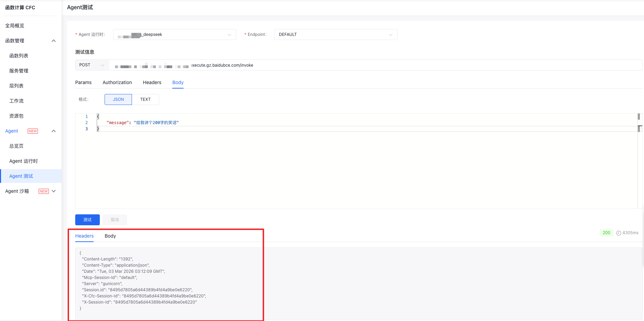Switch to the Params tab
644x321 pixels.
(83, 82)
